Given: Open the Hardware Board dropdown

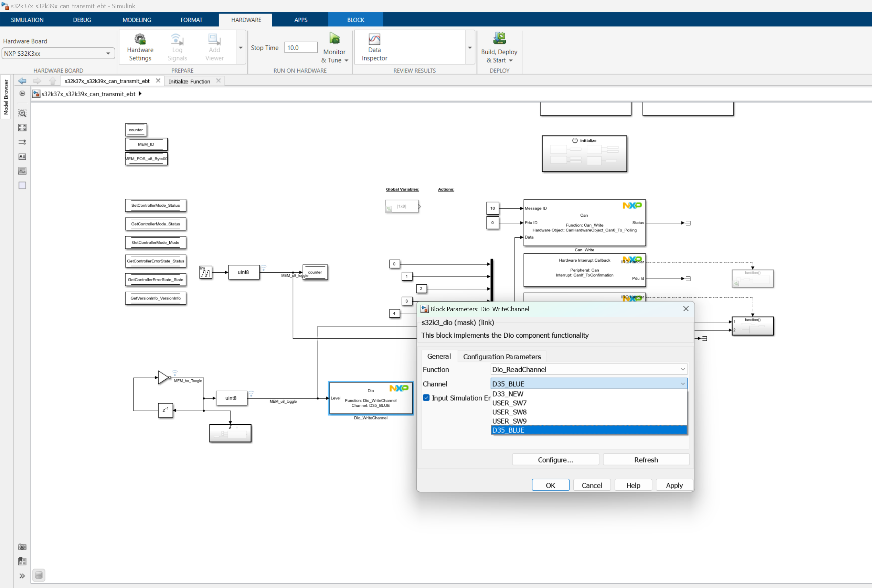Looking at the screenshot, I should pyautogui.click(x=109, y=53).
